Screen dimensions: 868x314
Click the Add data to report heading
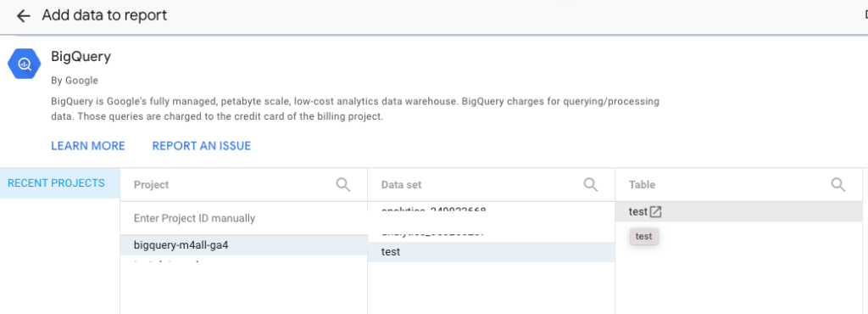(x=104, y=15)
